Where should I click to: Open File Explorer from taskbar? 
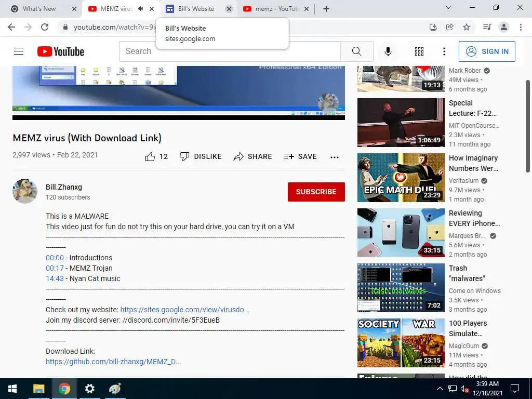pos(38,389)
